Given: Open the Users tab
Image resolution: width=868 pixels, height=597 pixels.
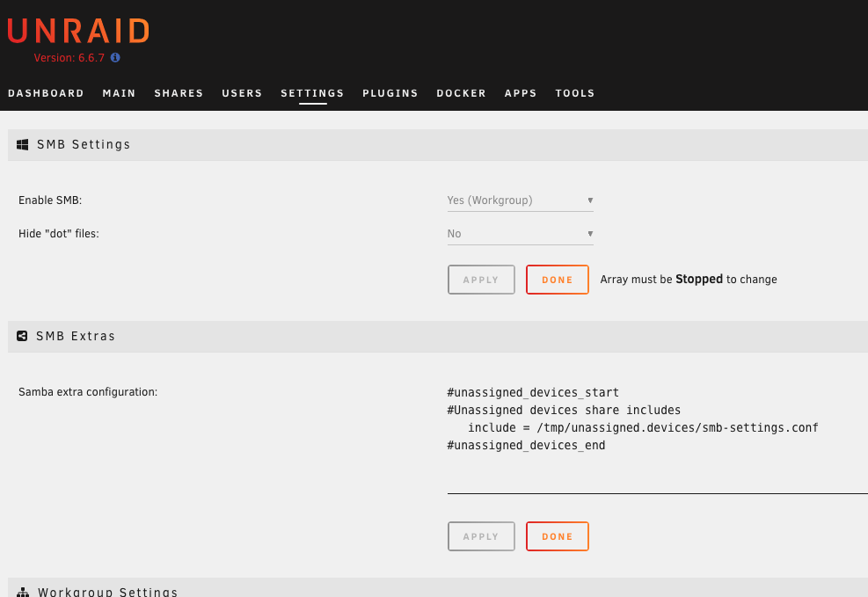Looking at the screenshot, I should (242, 93).
